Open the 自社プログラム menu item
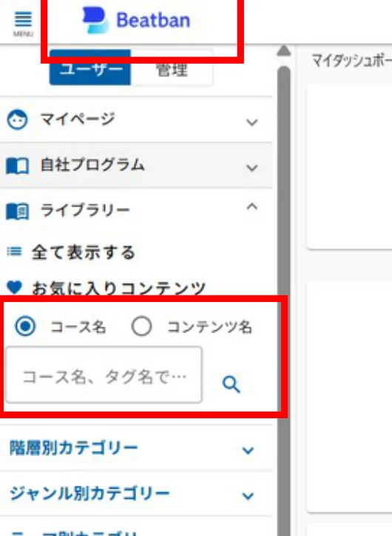392x536 pixels. click(136, 165)
